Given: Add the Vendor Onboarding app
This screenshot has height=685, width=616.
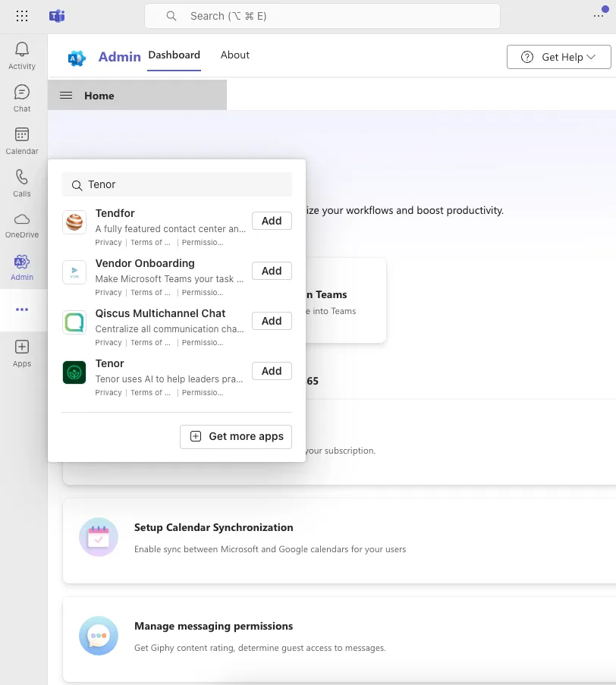Looking at the screenshot, I should tap(272, 271).
